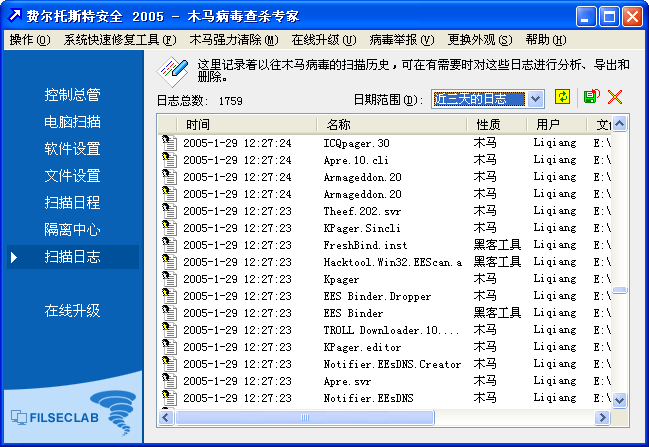649x447 pixels.
Task: Click the yellow refresh log icon
Action: [x=563, y=97]
